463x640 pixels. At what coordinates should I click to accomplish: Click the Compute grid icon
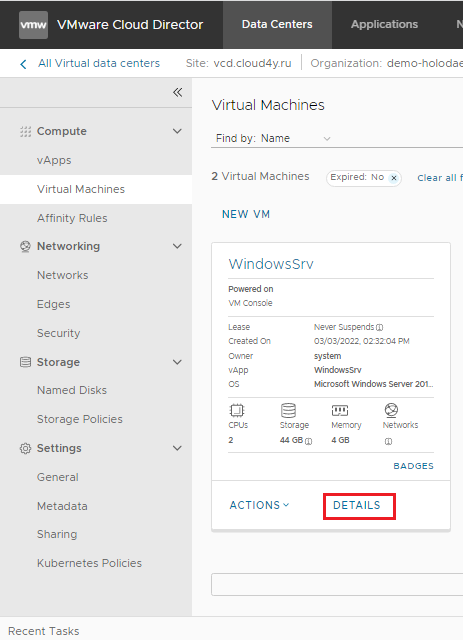click(x=25, y=131)
